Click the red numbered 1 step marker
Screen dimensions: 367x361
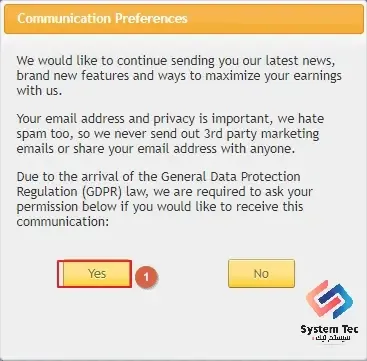[x=146, y=277]
